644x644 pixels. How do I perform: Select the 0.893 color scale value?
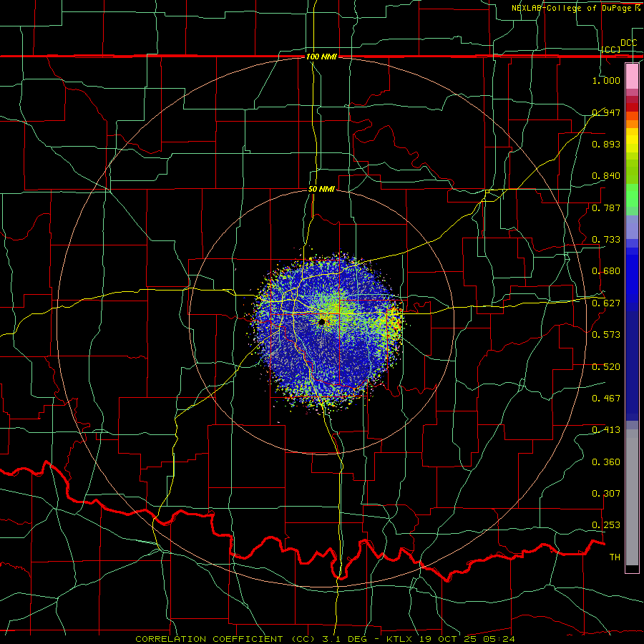606,144
